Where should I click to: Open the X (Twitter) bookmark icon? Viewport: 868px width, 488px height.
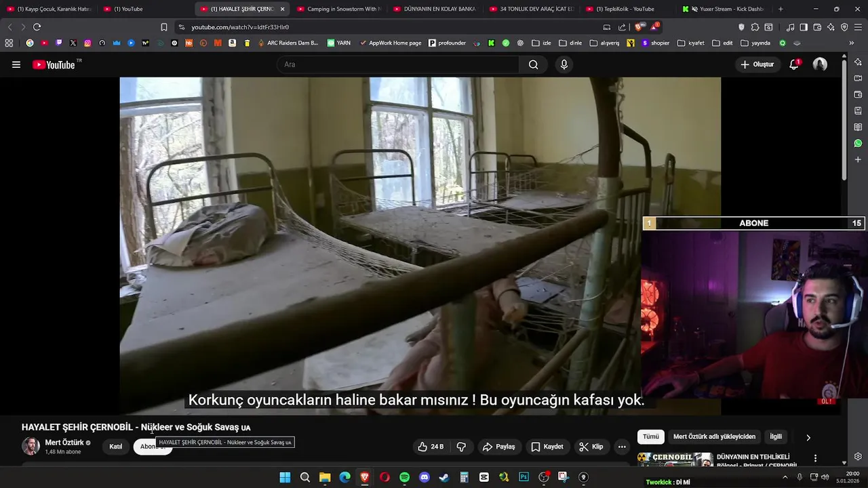pos(73,43)
